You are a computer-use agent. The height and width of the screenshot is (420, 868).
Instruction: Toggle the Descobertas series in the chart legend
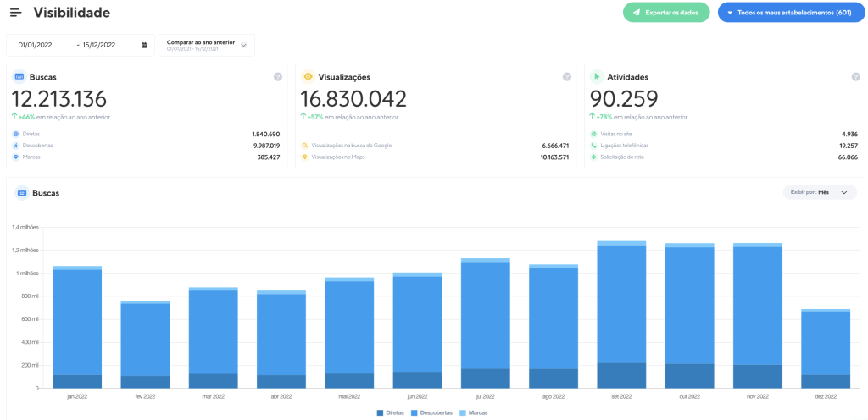point(431,413)
